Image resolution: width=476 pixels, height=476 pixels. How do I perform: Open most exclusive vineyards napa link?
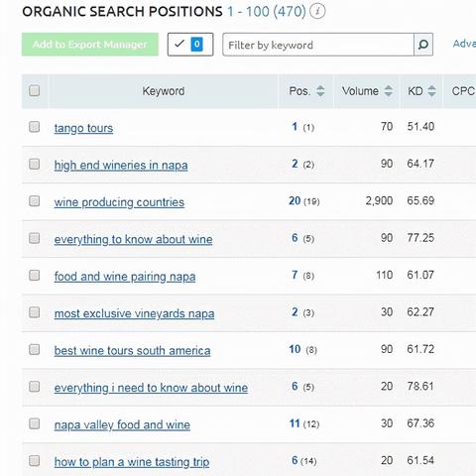click(134, 313)
